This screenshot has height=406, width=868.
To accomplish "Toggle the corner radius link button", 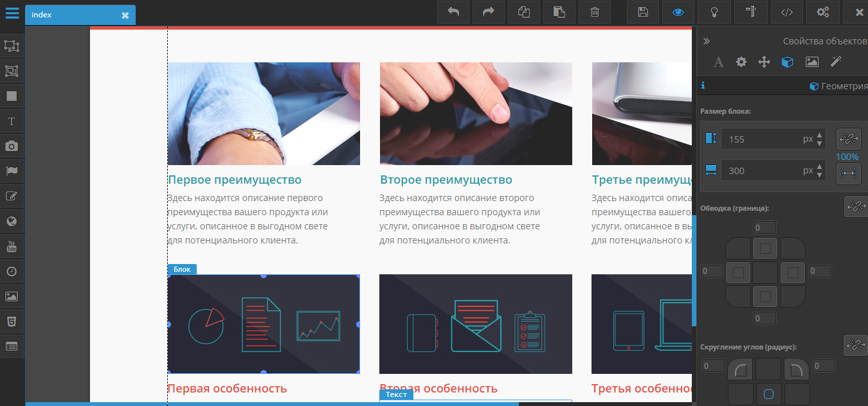I will click(x=856, y=345).
